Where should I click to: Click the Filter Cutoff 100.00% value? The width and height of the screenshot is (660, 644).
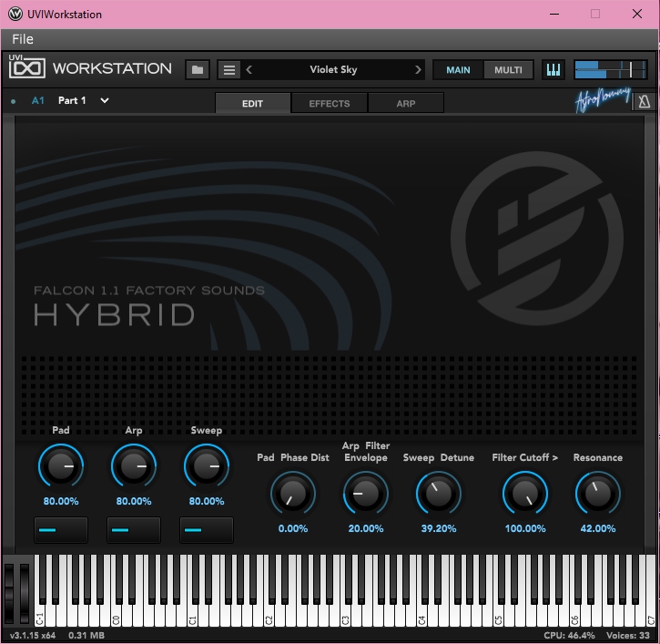click(525, 528)
